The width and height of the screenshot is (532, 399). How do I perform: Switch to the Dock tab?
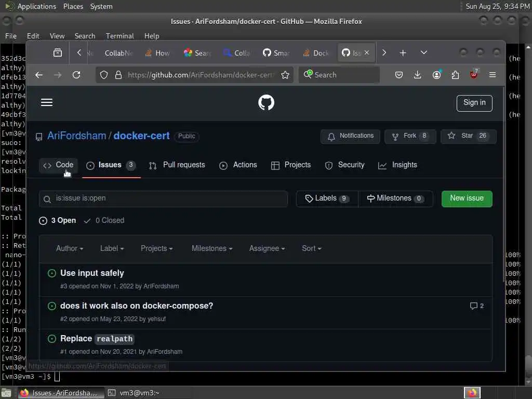click(x=316, y=53)
